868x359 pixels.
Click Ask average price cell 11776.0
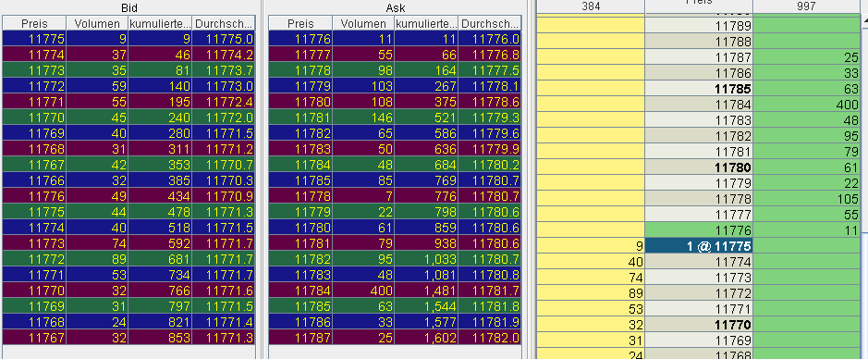point(490,39)
